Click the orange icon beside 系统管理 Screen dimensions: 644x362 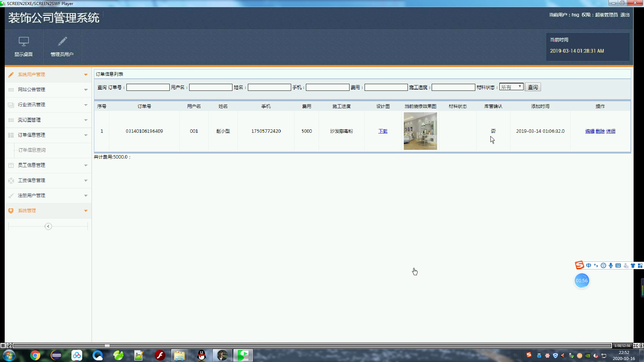pos(11,210)
